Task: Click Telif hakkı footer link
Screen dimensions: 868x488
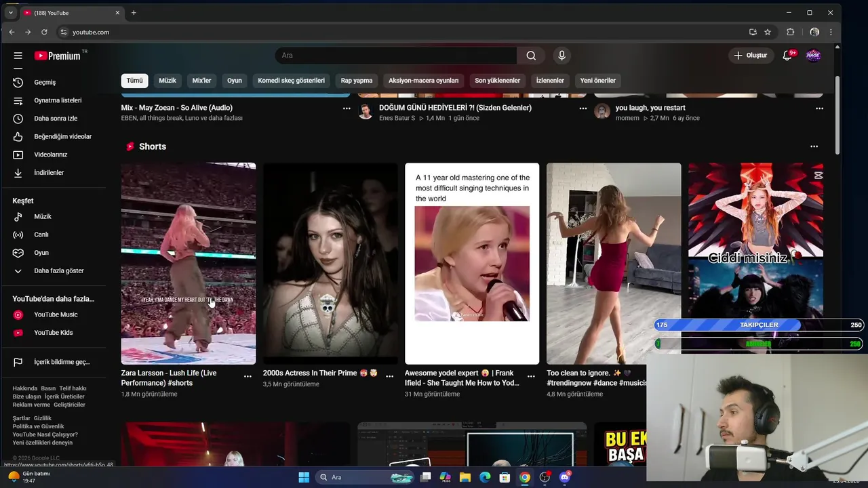Action: pyautogui.click(x=73, y=388)
